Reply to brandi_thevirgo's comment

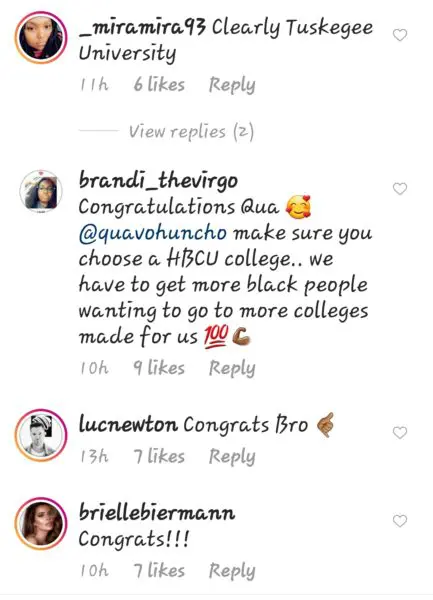[232, 368]
